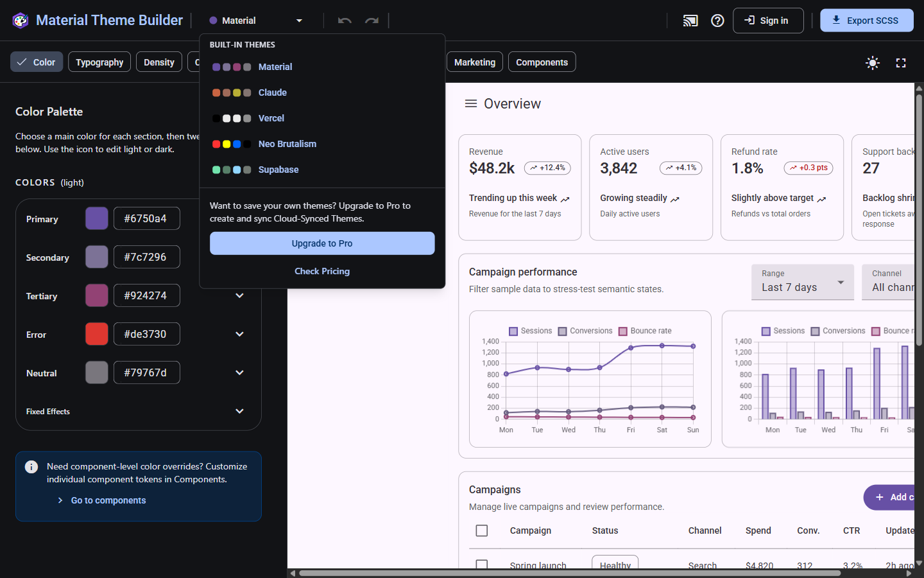Expand the Neutral color options chevron
This screenshot has width=924, height=578.
[239, 372]
